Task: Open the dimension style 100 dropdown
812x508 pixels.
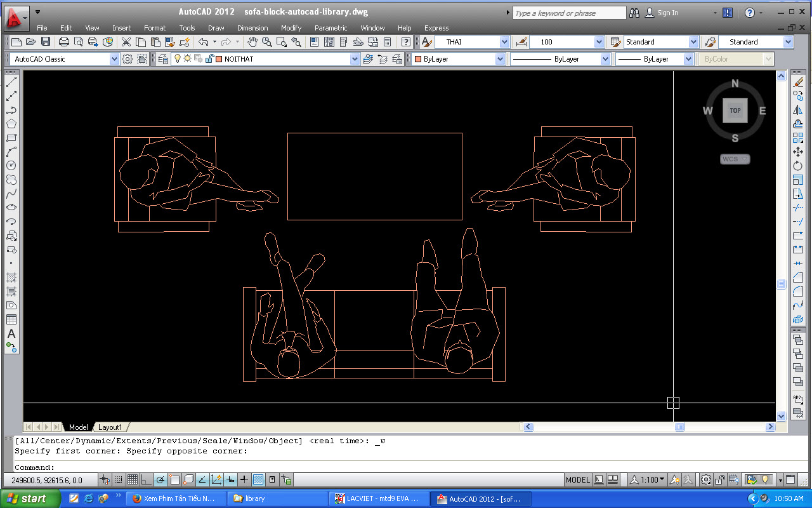Action: pyautogui.click(x=567, y=42)
